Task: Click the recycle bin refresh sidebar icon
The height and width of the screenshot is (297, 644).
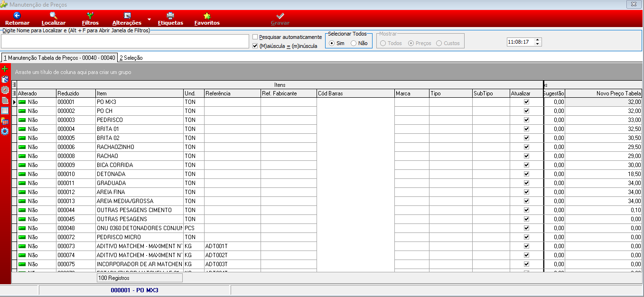Action: tap(5, 79)
